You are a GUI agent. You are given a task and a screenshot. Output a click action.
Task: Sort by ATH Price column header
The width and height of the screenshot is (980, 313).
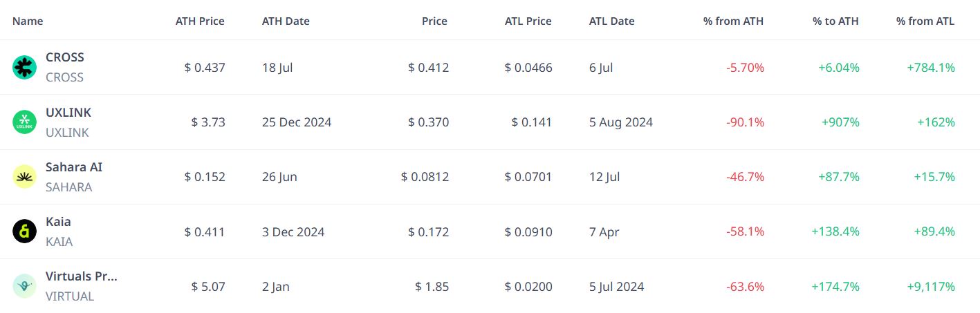click(200, 21)
